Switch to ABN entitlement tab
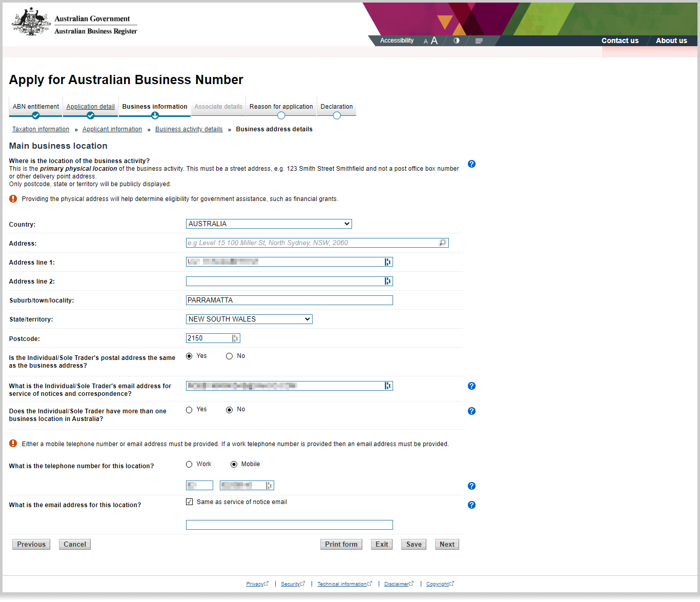Screen dimensions: 700x602 (x=36, y=107)
